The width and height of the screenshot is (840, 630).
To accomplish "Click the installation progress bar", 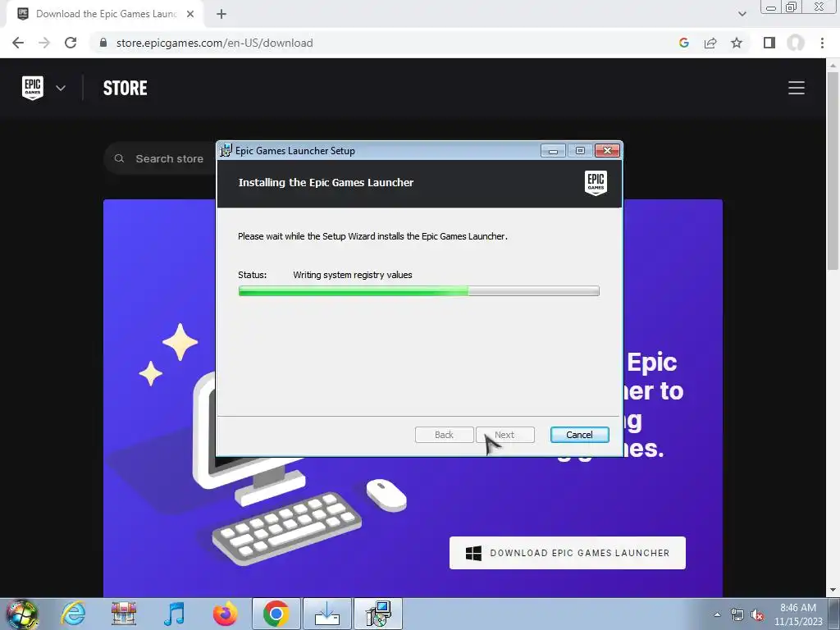I will [x=419, y=291].
